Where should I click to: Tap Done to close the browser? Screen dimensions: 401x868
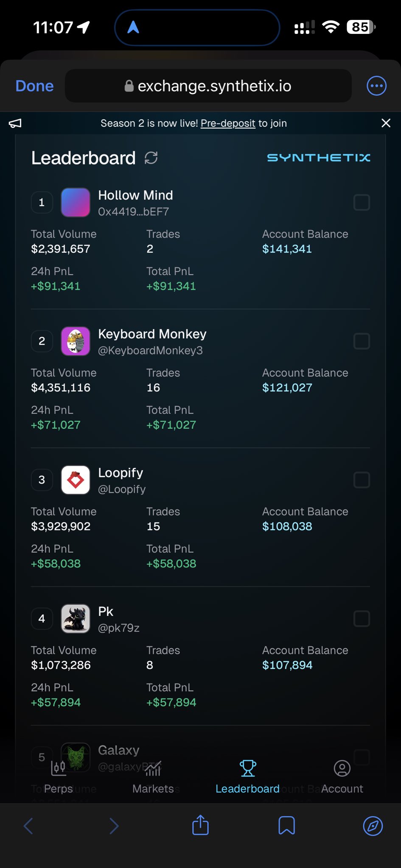point(34,86)
